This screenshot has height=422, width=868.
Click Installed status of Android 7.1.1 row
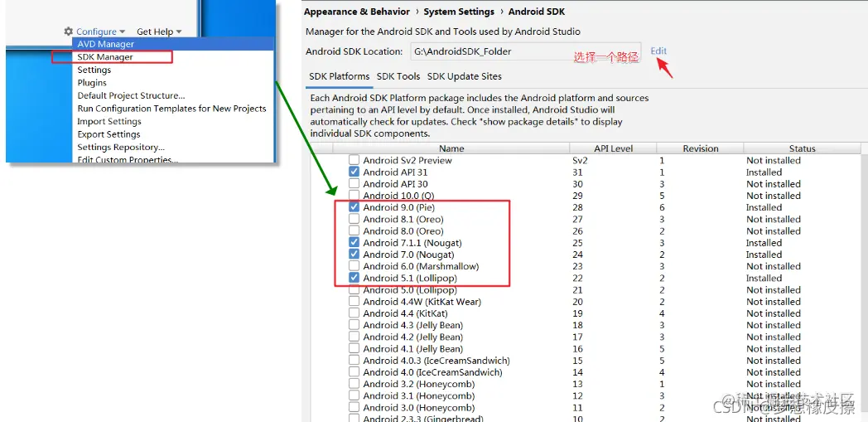tap(764, 243)
